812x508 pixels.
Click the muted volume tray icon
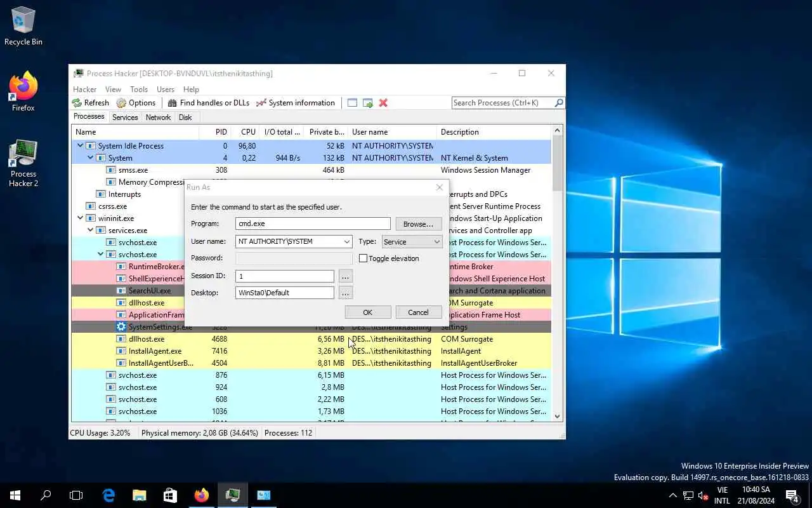point(703,495)
